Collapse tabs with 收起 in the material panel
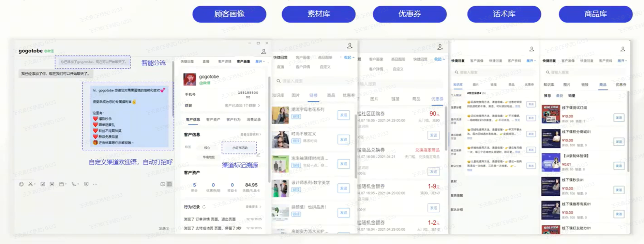 click(x=348, y=58)
